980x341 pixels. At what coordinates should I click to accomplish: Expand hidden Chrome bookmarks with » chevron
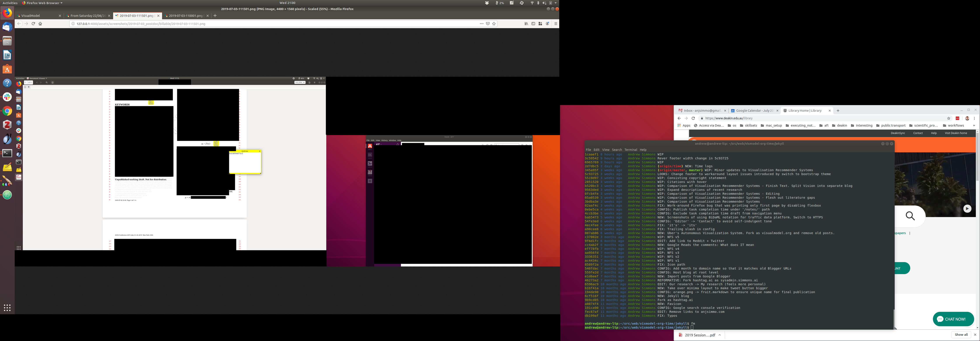[973, 125]
